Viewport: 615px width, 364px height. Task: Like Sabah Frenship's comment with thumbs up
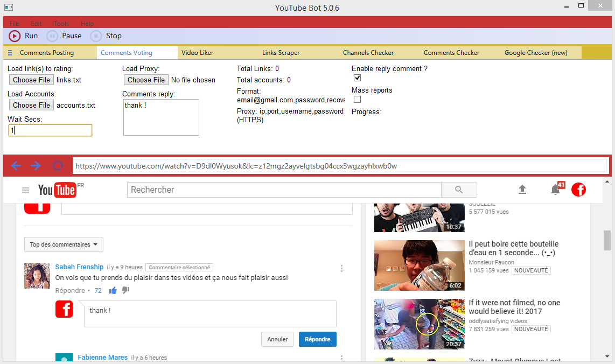click(113, 290)
